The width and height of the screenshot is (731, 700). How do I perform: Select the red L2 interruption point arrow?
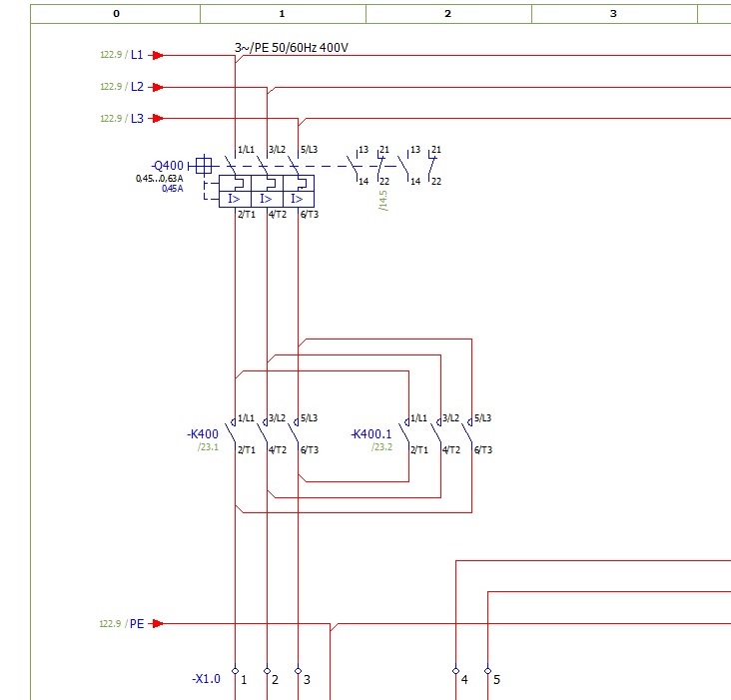coord(158,87)
